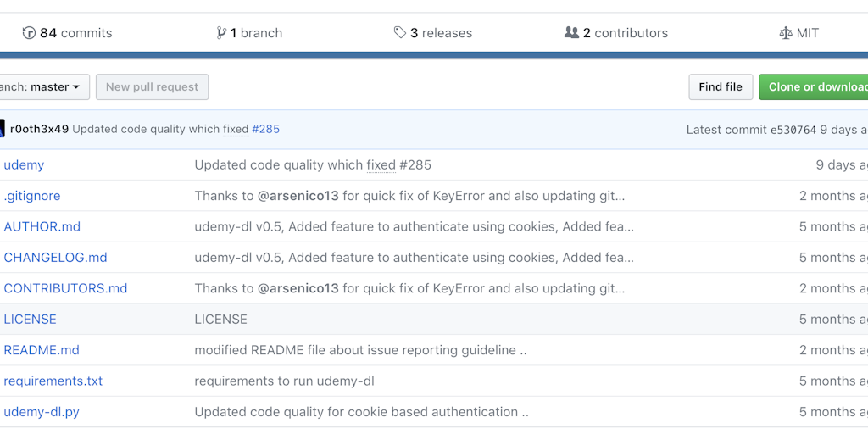
Task: Click r0oth3x49's avatar image
Action: click(3, 129)
